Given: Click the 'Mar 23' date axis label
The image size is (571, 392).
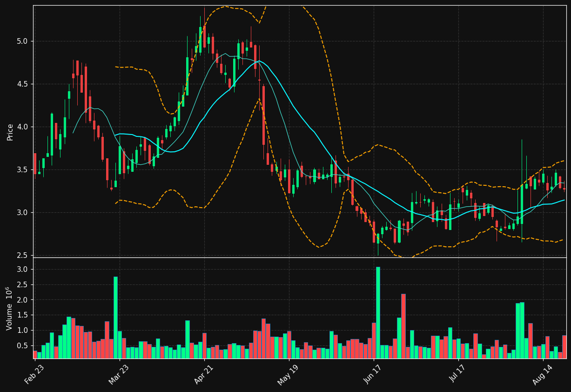Looking at the screenshot, I should pyautogui.click(x=119, y=374).
